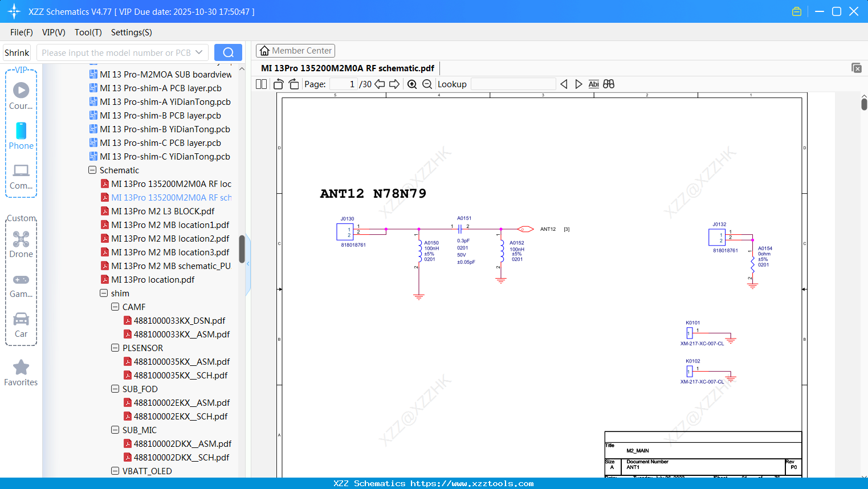Viewport: 868px width, 489px height.
Task: Rotate the schematic page counterclockwise
Action: 278,84
